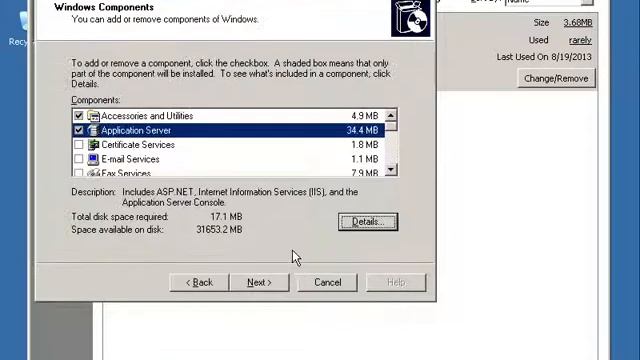The image size is (640, 360).
Task: Click the 31653.2 MB available space value
Action: [219, 230]
